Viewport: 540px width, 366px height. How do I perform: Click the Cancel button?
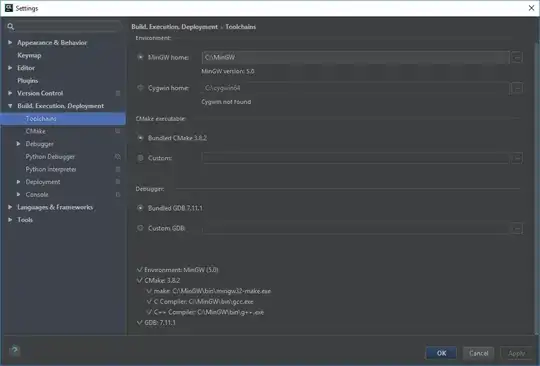[478, 353]
